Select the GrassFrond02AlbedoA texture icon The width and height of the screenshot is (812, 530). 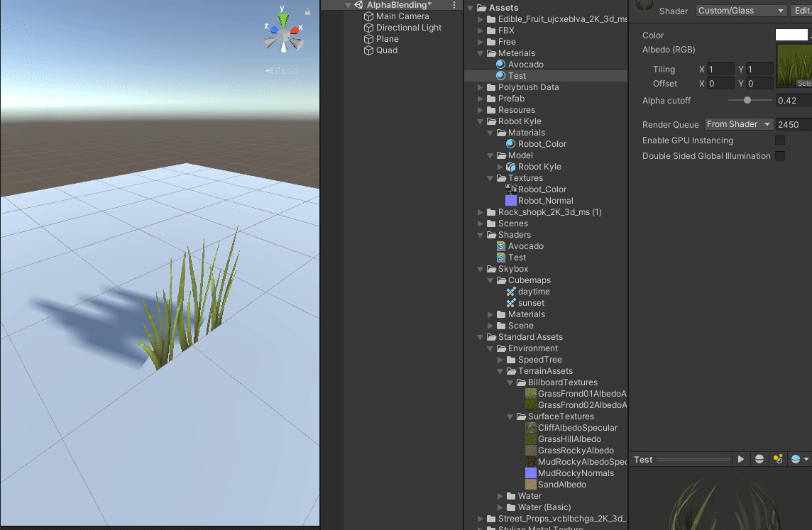click(531, 405)
